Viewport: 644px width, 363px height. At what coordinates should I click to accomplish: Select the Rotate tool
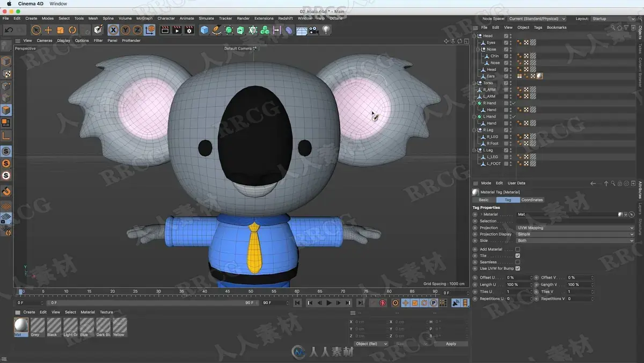[x=72, y=30]
